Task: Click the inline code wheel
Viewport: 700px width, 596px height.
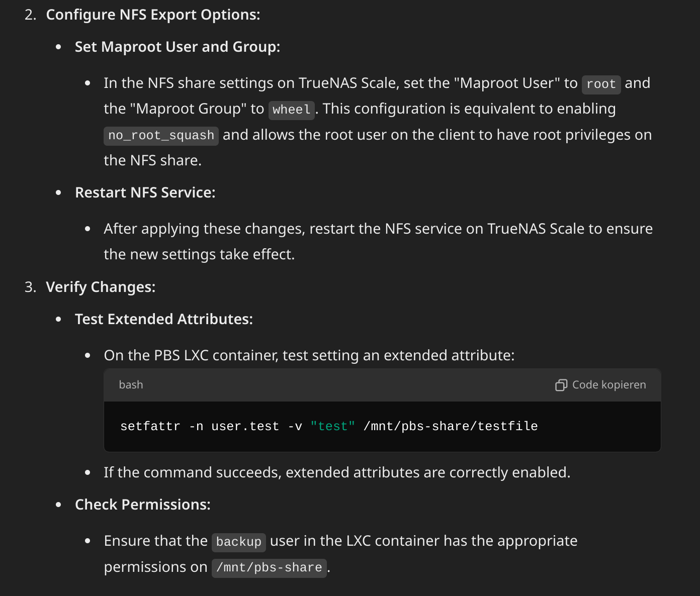Action: coord(292,110)
